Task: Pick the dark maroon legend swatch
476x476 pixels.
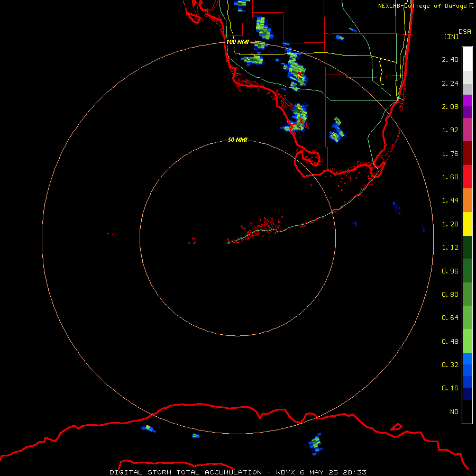Action: pyautogui.click(x=467, y=153)
